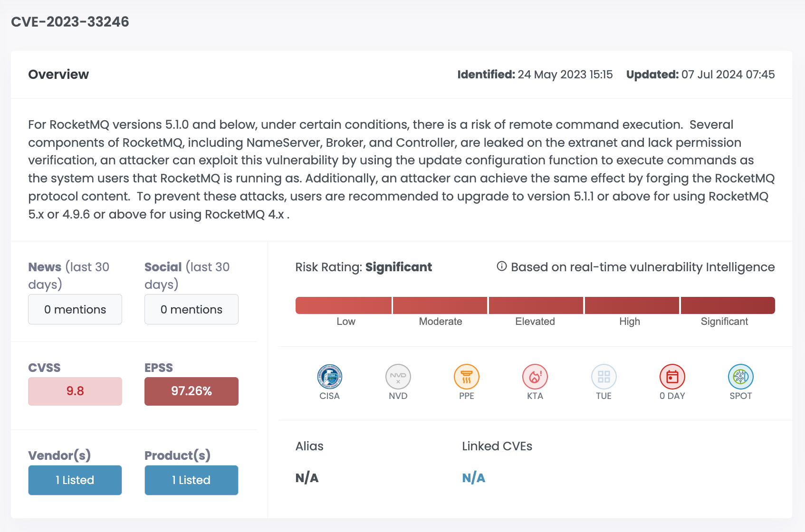Select the 0 DAY calendar icon
The image size is (805, 532).
(x=672, y=377)
